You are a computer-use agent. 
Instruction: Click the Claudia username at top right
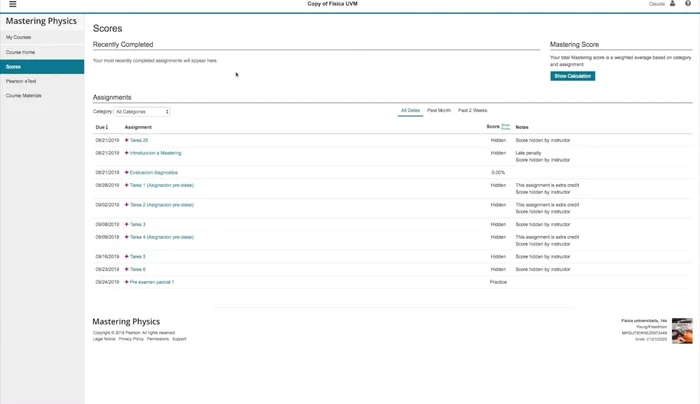click(x=657, y=4)
